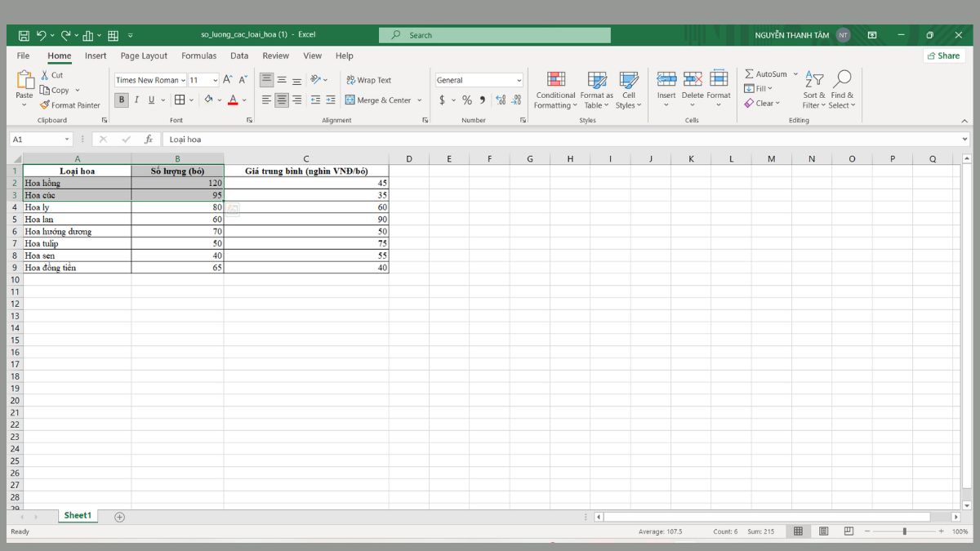Open Clear dropdown in Editing group
Viewport: 980px width, 551px height.
[x=763, y=103]
